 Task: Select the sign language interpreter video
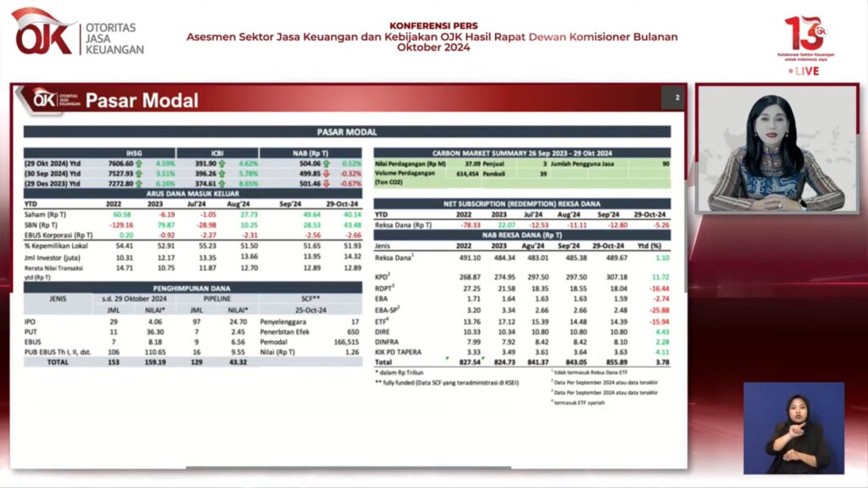tap(793, 428)
